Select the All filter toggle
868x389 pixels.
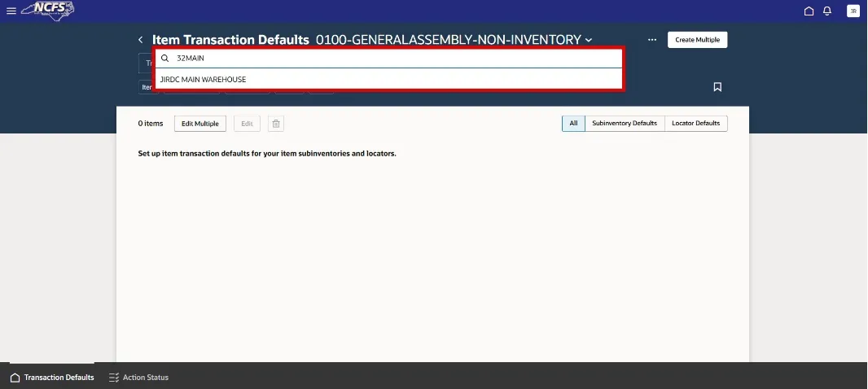pyautogui.click(x=573, y=124)
